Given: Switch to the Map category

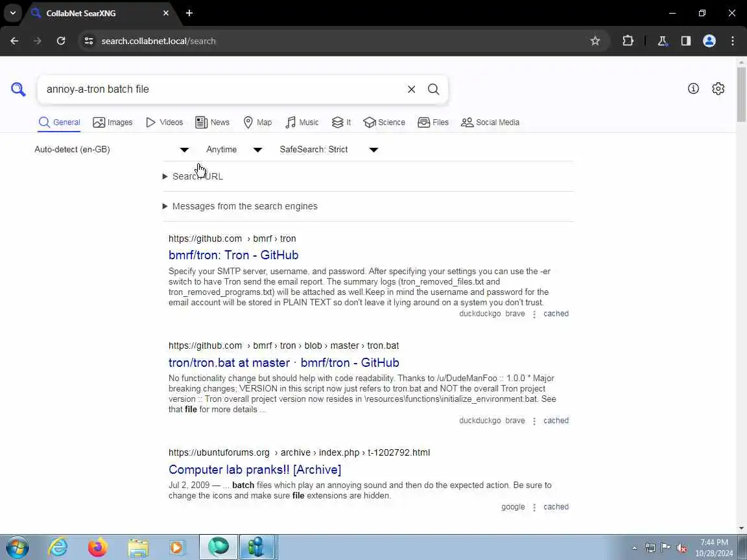Looking at the screenshot, I should point(257,122).
